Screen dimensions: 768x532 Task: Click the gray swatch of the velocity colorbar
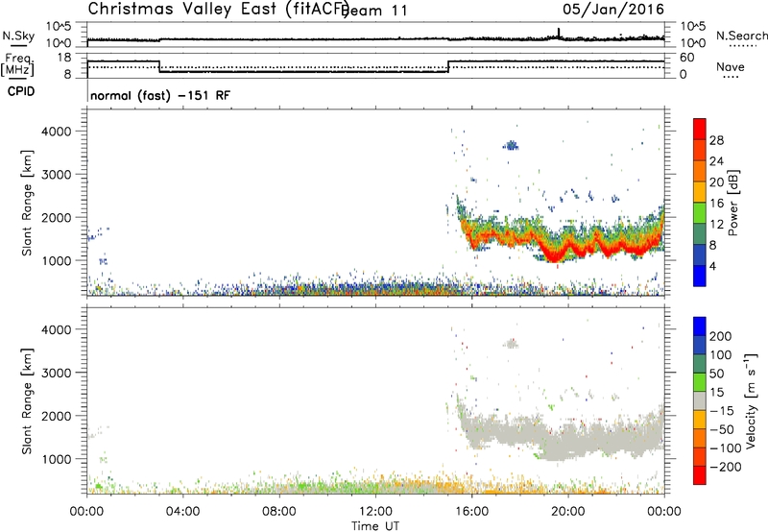(x=700, y=400)
